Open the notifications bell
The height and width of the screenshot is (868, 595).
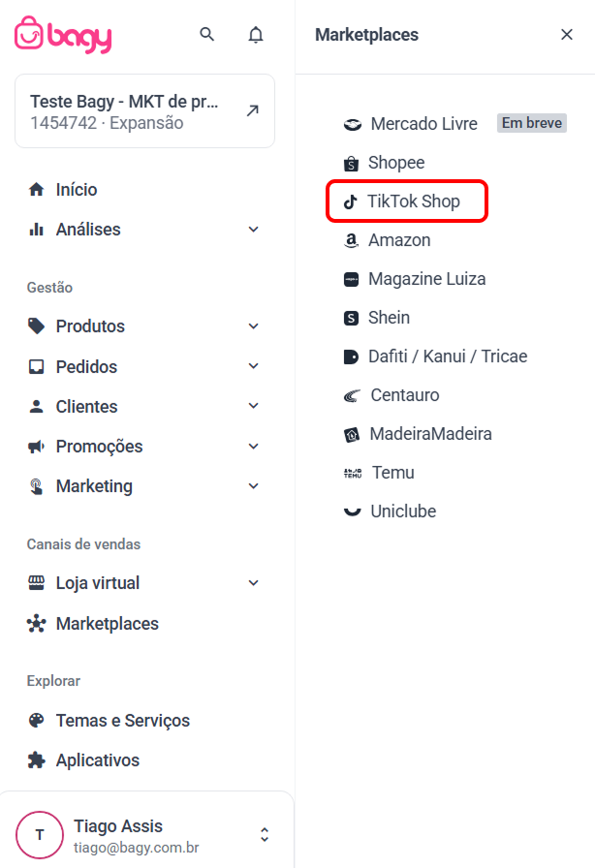[x=256, y=35]
